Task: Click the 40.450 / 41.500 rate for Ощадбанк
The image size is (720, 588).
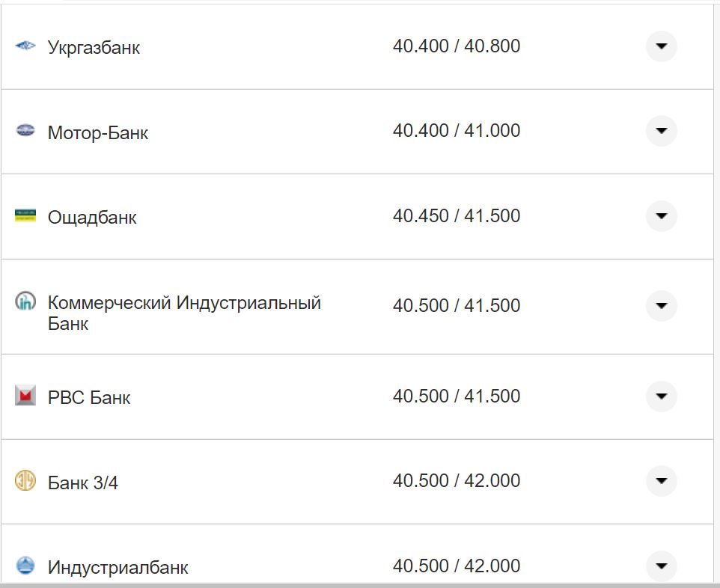Action: [456, 216]
